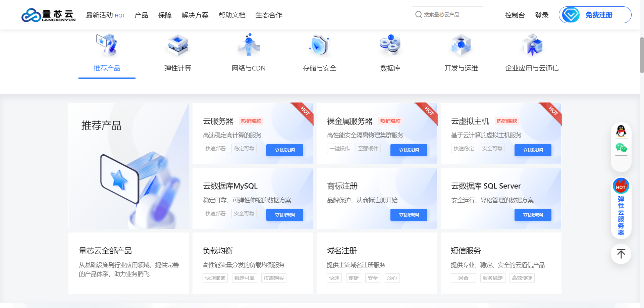Select the 弹性计算 category icon
The height and width of the screenshot is (308, 644).
coord(177,45)
